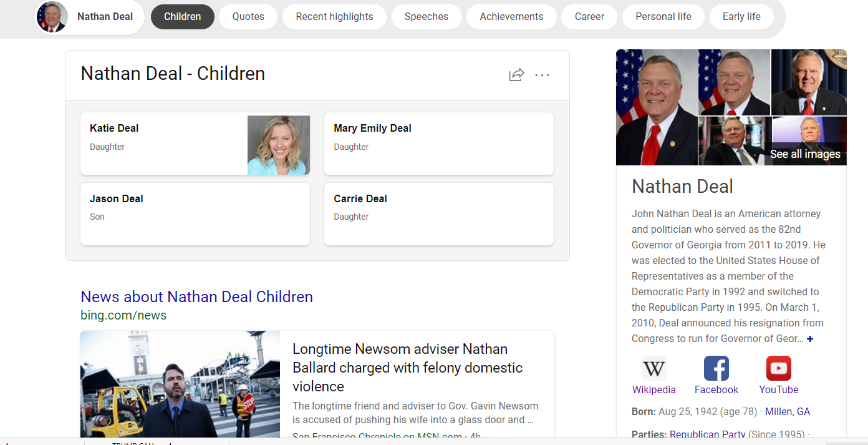Open the Early life tab
This screenshot has height=445, width=868.
(x=741, y=17)
